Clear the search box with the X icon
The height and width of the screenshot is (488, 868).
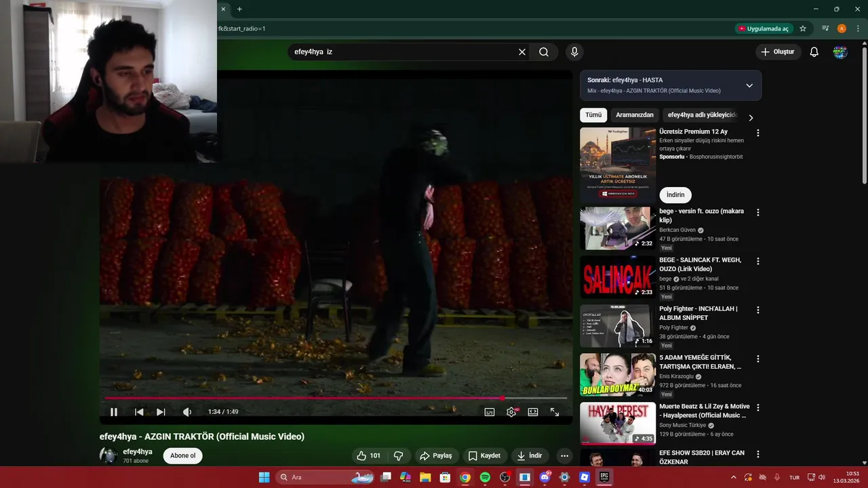click(522, 52)
